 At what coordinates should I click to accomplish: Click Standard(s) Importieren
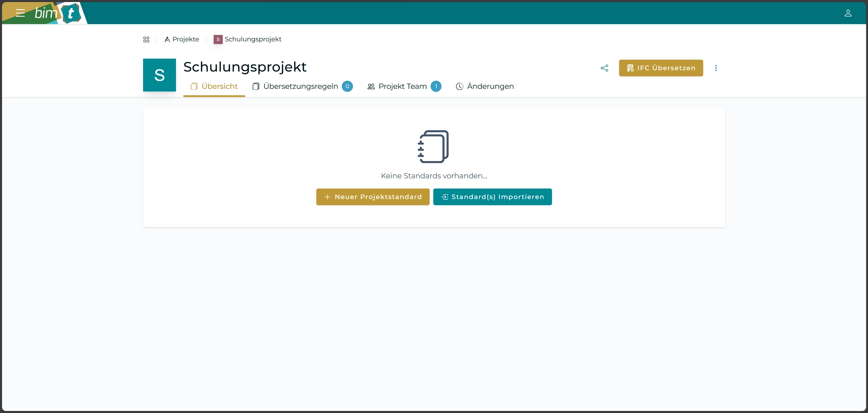coord(492,197)
